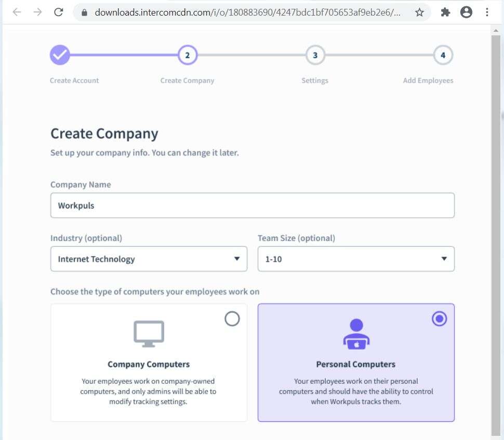The height and width of the screenshot is (440, 504).
Task: Expand the Team Size dropdown
Action: click(356, 259)
